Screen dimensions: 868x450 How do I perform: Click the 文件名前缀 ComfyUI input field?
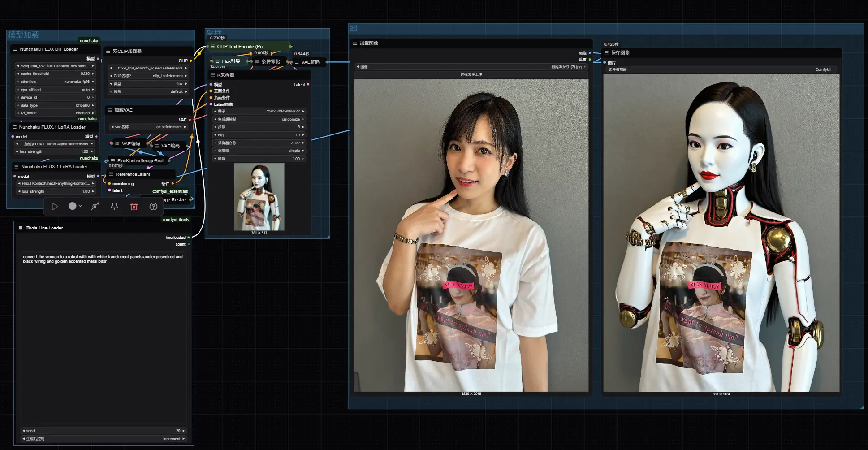pos(721,70)
